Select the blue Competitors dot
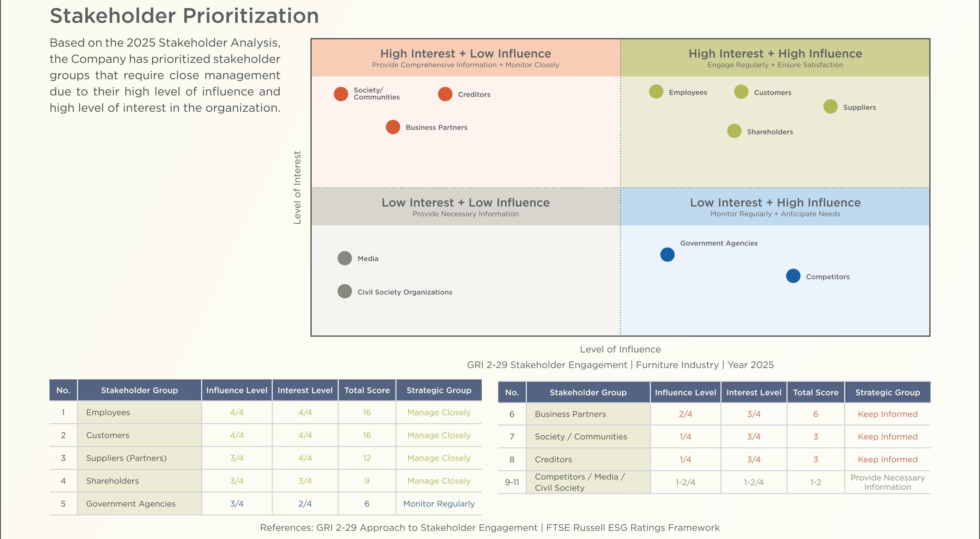Screen dimensions: 980x539 point(793,276)
